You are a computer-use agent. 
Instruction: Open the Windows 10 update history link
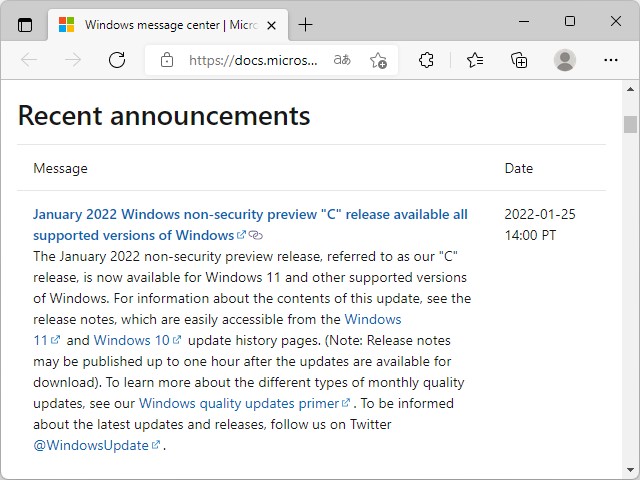point(137,340)
